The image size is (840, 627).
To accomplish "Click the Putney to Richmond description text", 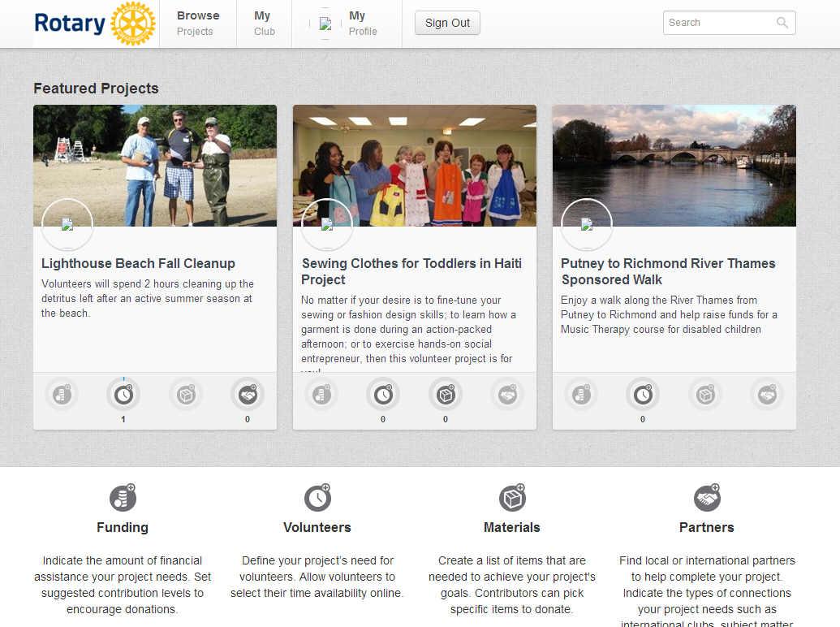I will pos(669,314).
